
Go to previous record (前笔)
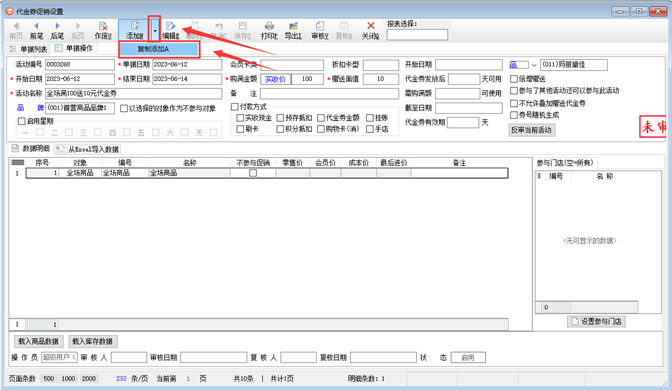[36, 30]
